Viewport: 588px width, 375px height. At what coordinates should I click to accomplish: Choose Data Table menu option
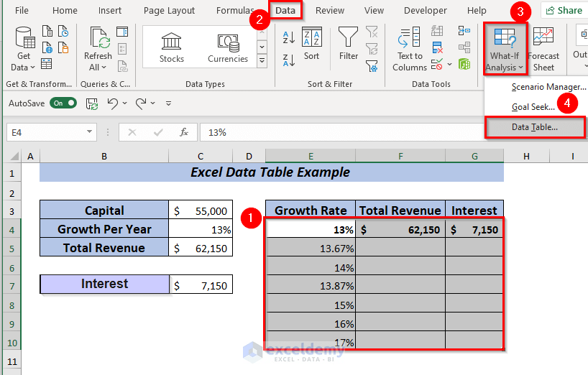coord(535,127)
